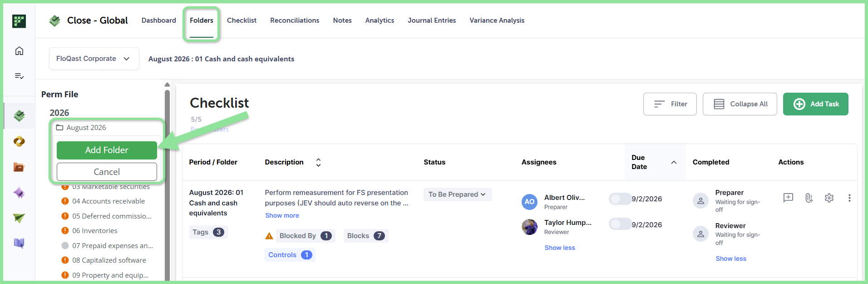Viewport: 868px width, 284px height.
Task: Open the three-dot more actions menu
Action: click(849, 198)
